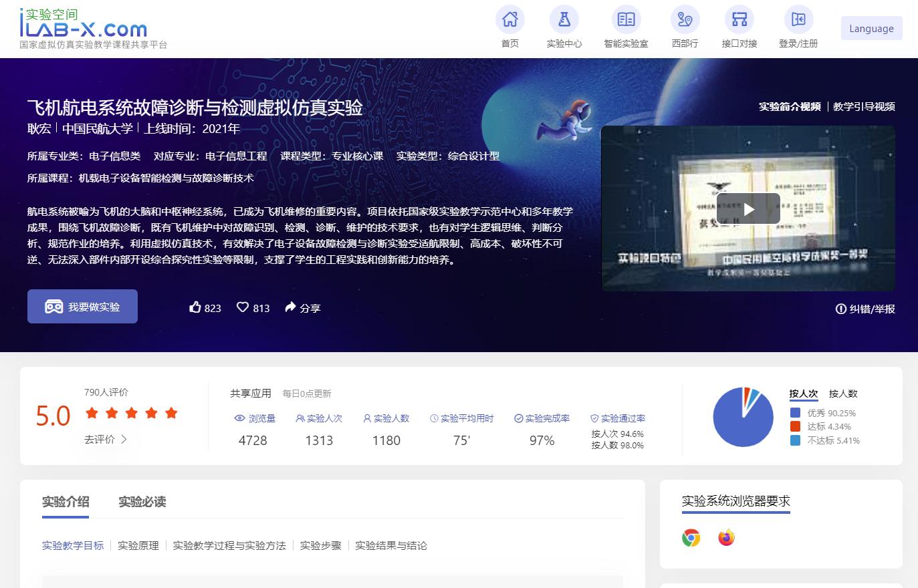Play the experiment introduction video

[748, 209]
